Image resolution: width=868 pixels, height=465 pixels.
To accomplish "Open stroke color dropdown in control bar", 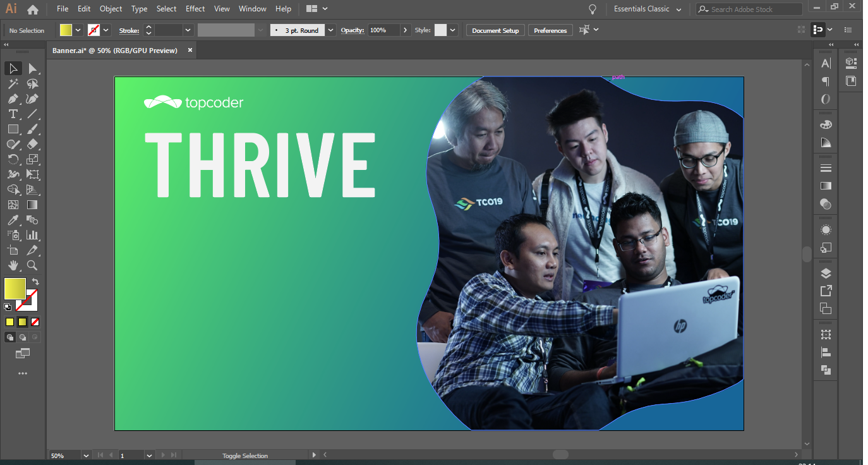I will [106, 30].
